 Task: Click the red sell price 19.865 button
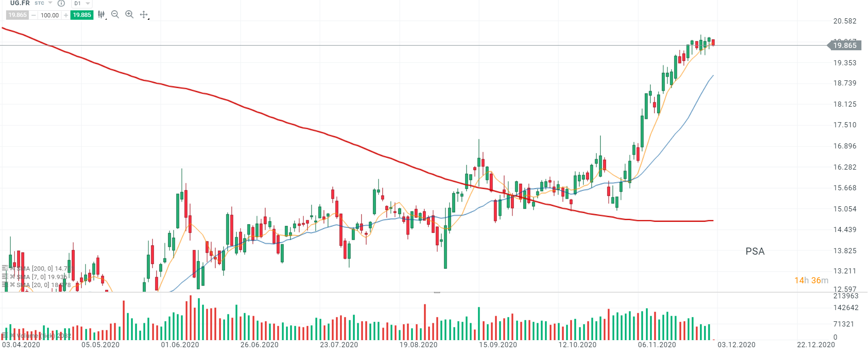click(x=17, y=15)
